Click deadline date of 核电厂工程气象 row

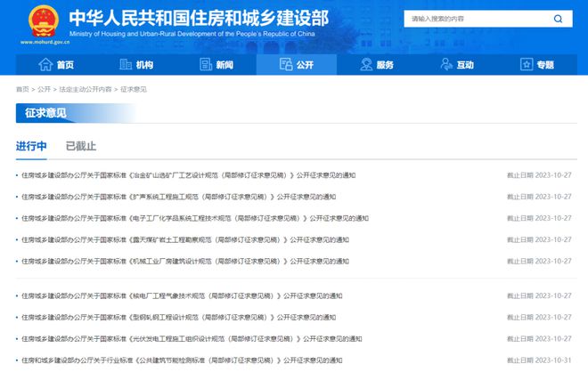point(539,295)
